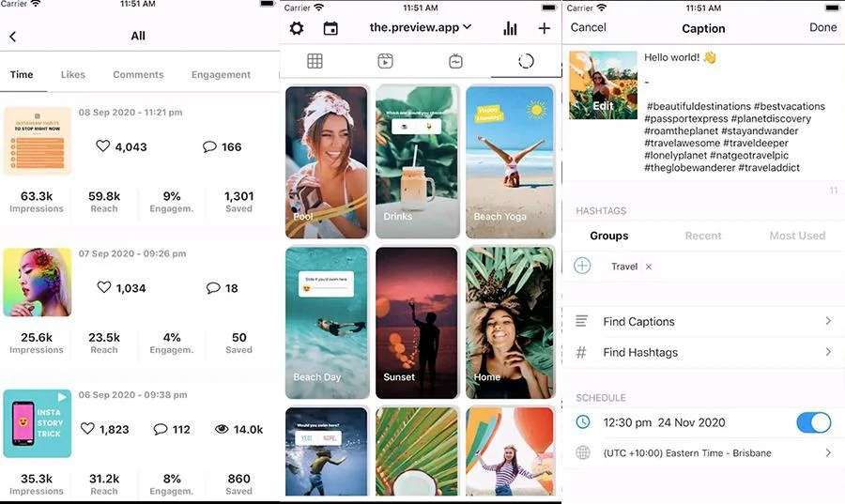The height and width of the screenshot is (504, 845).
Task: Select the Stories circle view icon
Action: coord(526,61)
